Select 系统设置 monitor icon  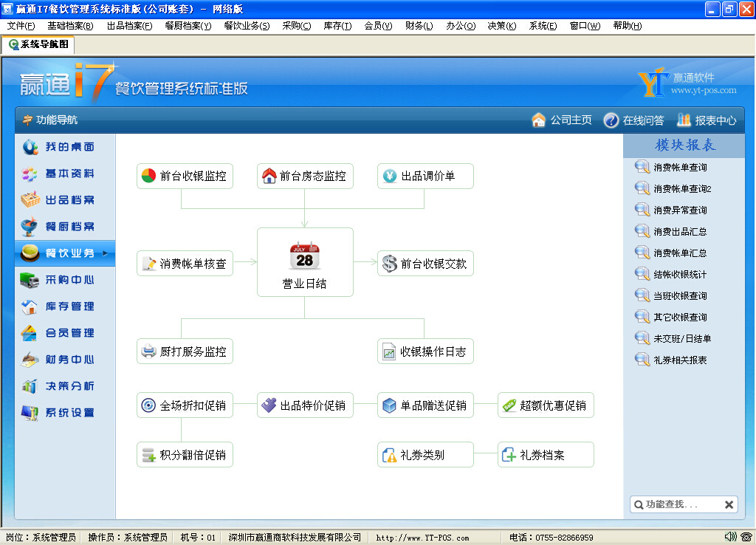[30, 412]
